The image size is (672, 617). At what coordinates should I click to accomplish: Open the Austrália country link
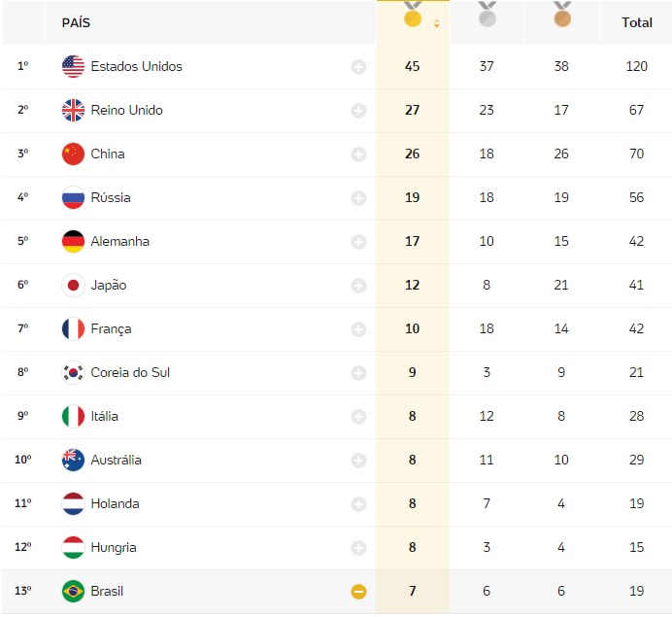pyautogui.click(x=117, y=460)
